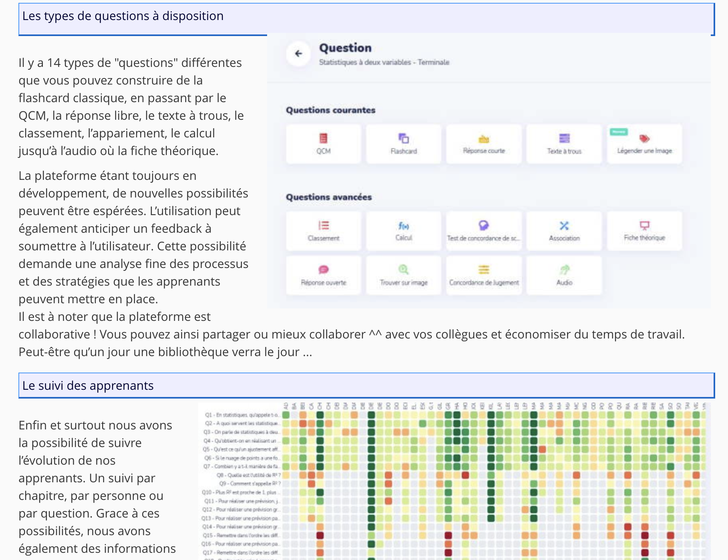Image resolution: width=728 pixels, height=560 pixels.
Task: Open the Fiche théorique card
Action: (x=644, y=231)
